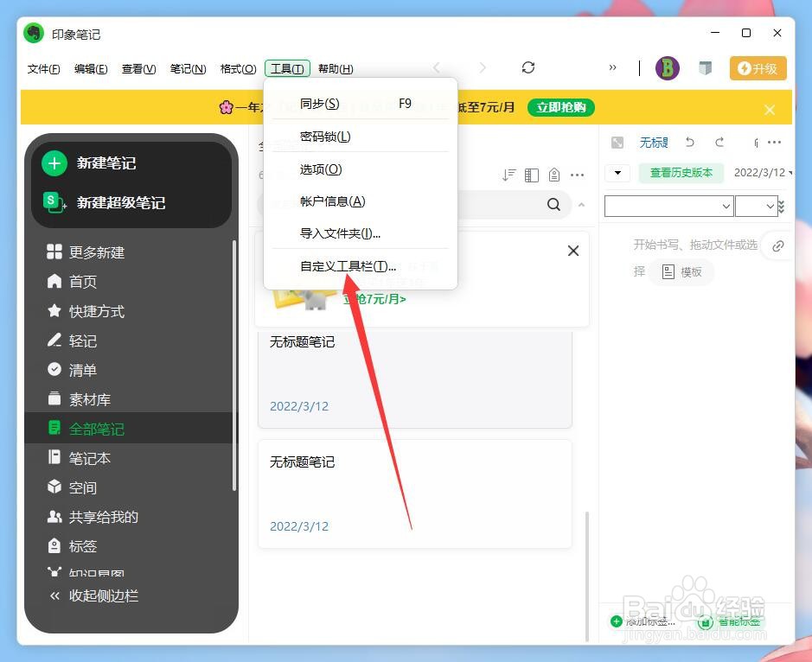The image size is (812, 662).
Task: Choose 帐户信息(A) from the Tools menu
Action: tap(361, 201)
